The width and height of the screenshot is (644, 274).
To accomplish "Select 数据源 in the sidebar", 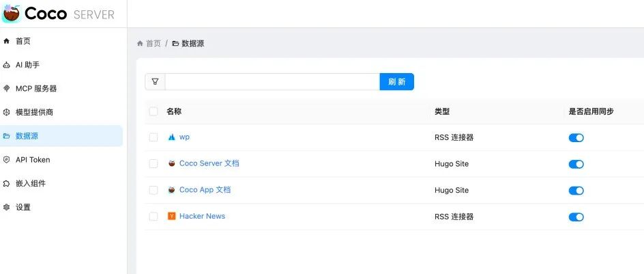I will point(61,136).
